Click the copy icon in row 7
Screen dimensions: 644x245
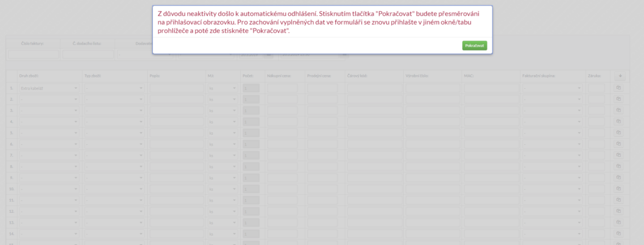pos(619,156)
